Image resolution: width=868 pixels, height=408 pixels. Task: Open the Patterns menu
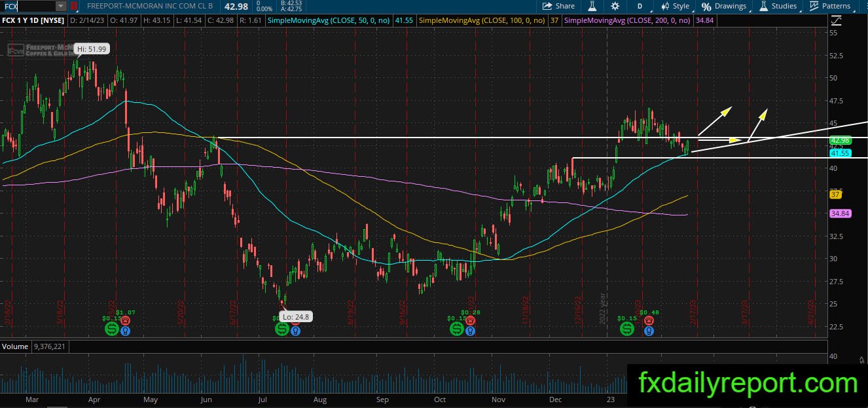[x=830, y=6]
